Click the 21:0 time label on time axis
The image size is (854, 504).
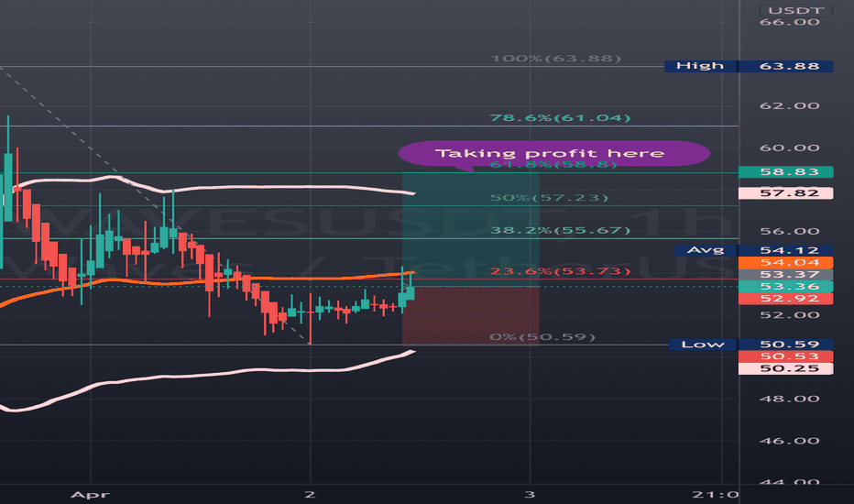pos(715,495)
